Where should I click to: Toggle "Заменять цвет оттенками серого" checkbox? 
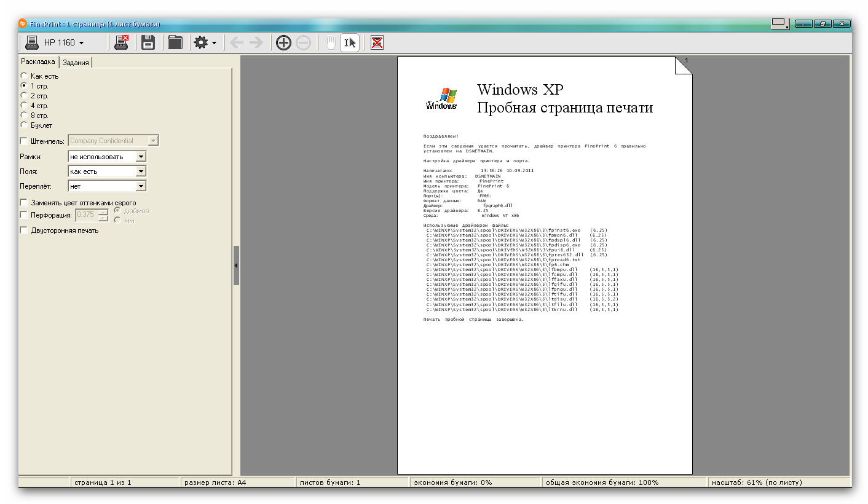coord(24,203)
